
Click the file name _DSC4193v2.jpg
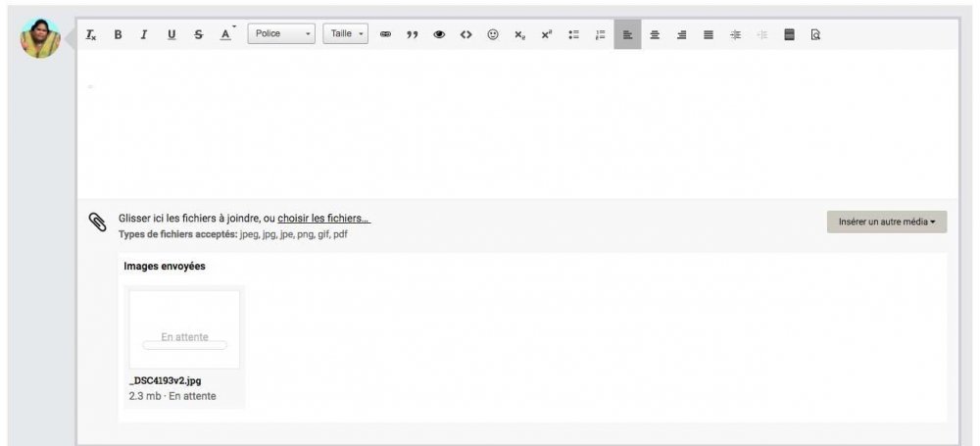tap(165, 381)
